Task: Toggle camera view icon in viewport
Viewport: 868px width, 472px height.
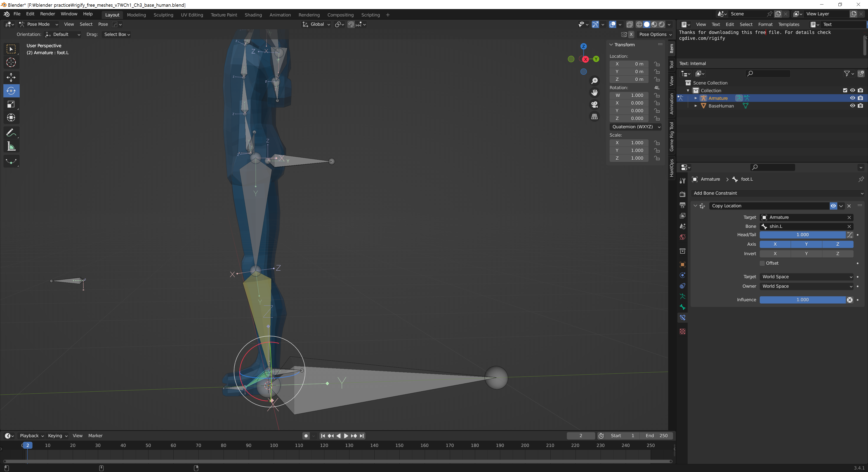Action: [594, 105]
